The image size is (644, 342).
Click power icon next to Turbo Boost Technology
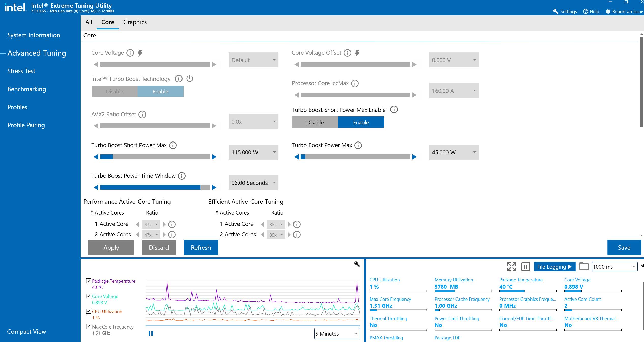click(x=190, y=79)
